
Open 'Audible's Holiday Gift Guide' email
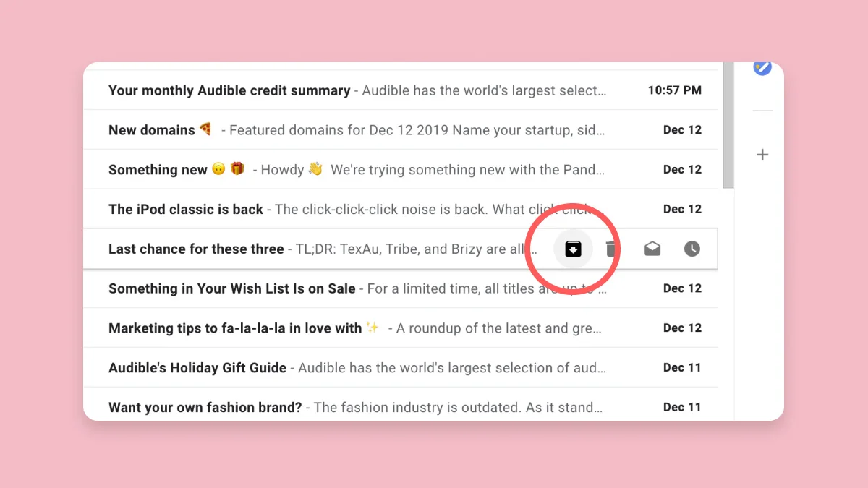click(x=197, y=368)
